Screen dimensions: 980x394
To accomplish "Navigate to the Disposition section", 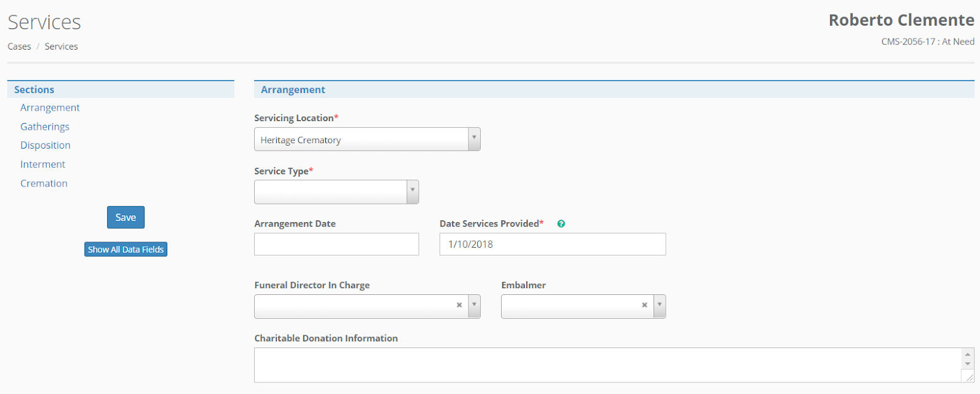I will pyautogui.click(x=45, y=146).
